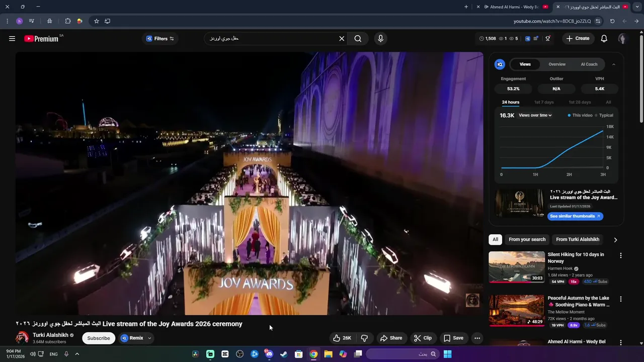Open OBS Studio from taskbar
This screenshot has height=362, width=644.
[x=239, y=354]
